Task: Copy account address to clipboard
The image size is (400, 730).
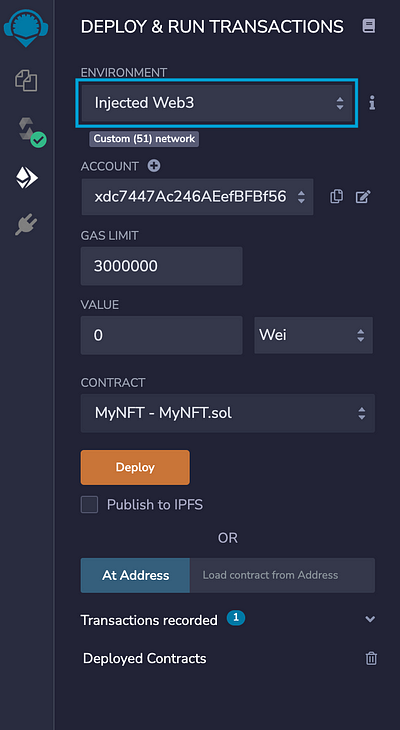Action: 336,197
